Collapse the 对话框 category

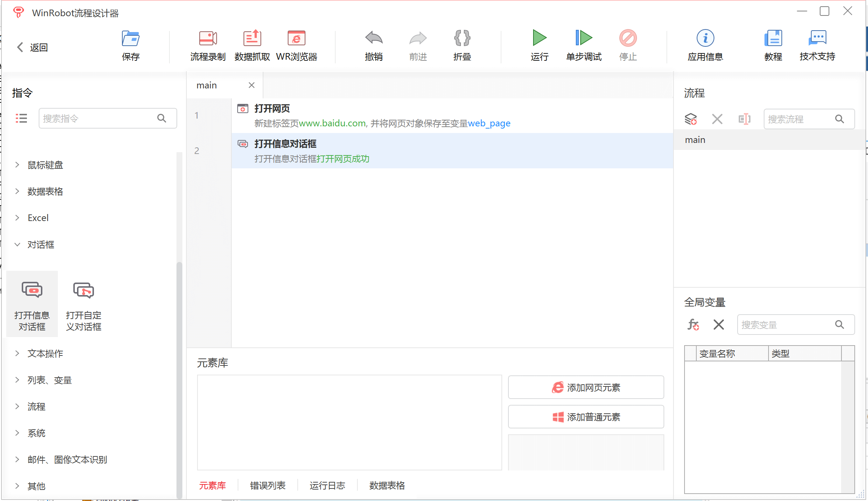coord(41,245)
